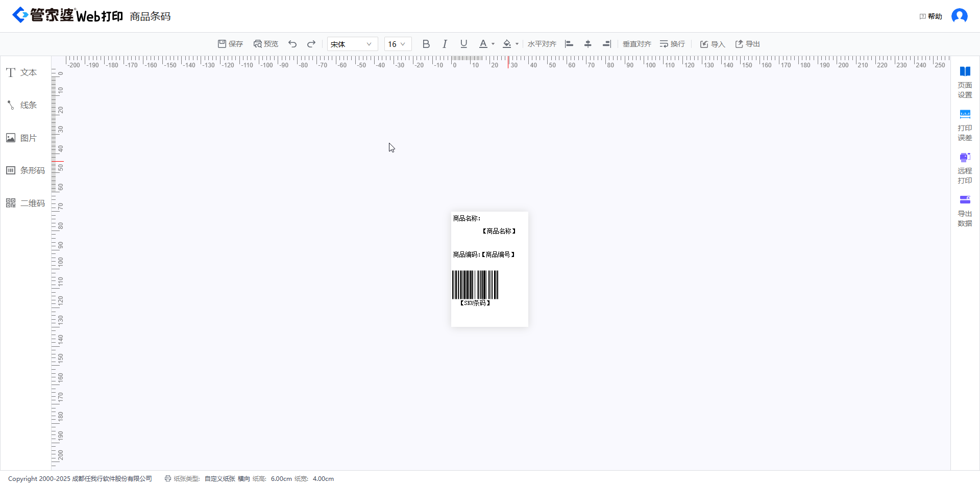
Task: Select the barcode graphic on the label
Action: coord(475,285)
